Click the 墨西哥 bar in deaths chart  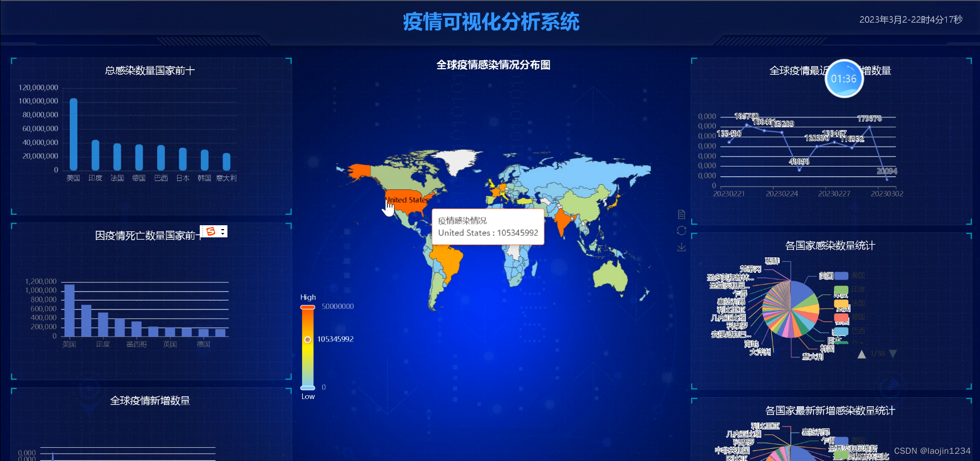(x=136, y=329)
